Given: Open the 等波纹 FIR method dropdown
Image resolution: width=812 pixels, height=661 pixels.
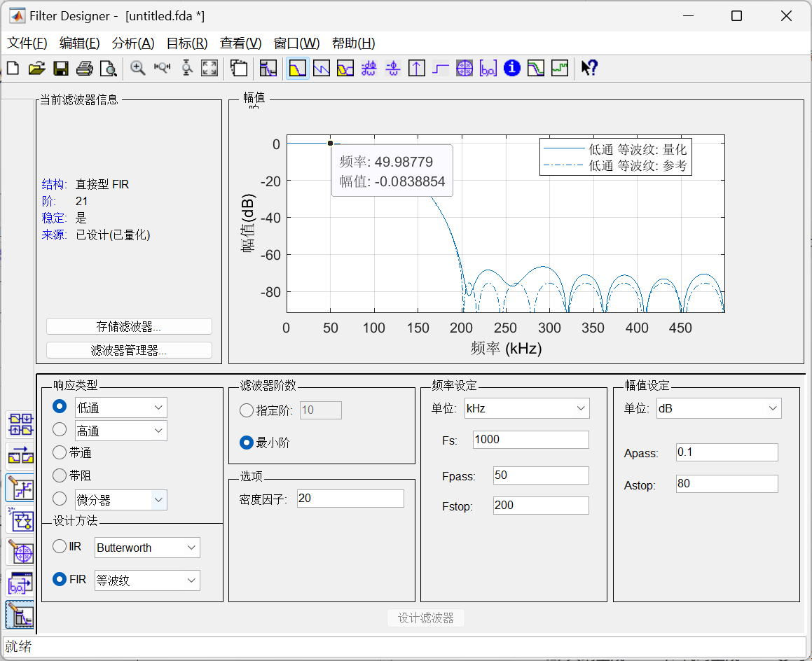Looking at the screenshot, I should point(147,580).
